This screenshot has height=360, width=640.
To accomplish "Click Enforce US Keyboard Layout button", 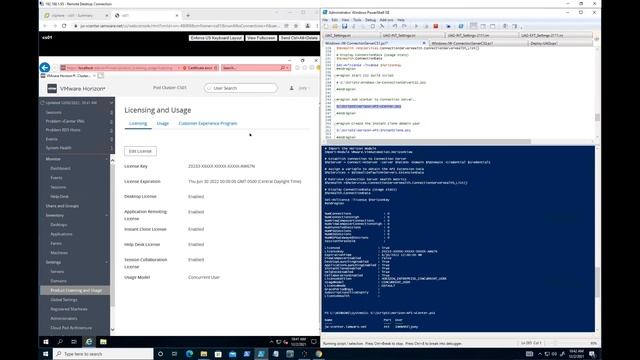I will 216,38.
